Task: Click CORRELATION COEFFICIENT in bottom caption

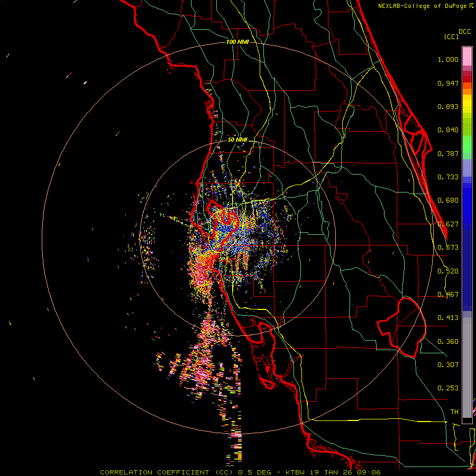Action: click(155, 472)
